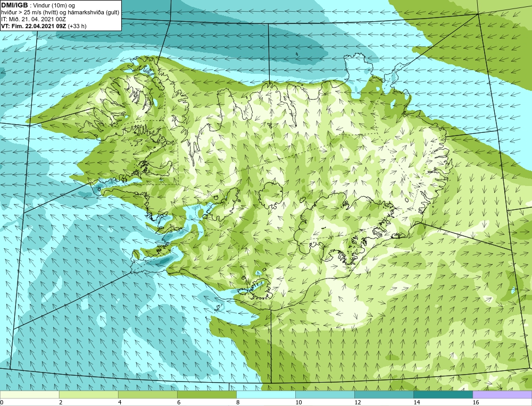The width and height of the screenshot is (532, 406).
Task: Click the 10–12 m/s light teal swatch
Action: 325,394
